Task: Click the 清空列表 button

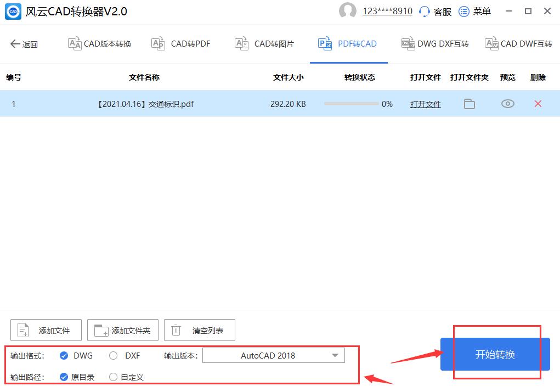Action: tap(200, 330)
